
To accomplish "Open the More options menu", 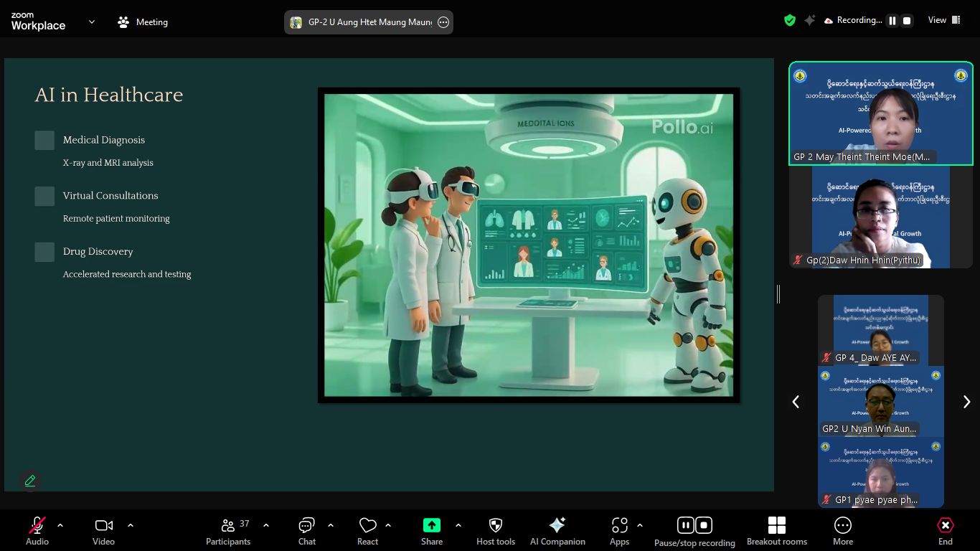I will (842, 531).
